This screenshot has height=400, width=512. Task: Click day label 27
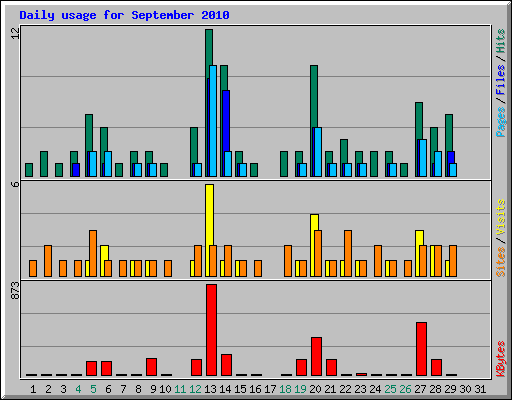tap(420, 389)
